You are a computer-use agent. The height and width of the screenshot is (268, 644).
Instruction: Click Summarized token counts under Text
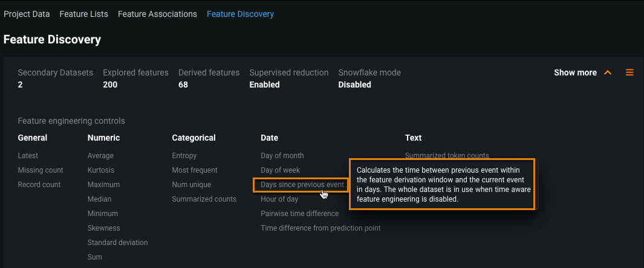pos(447,156)
